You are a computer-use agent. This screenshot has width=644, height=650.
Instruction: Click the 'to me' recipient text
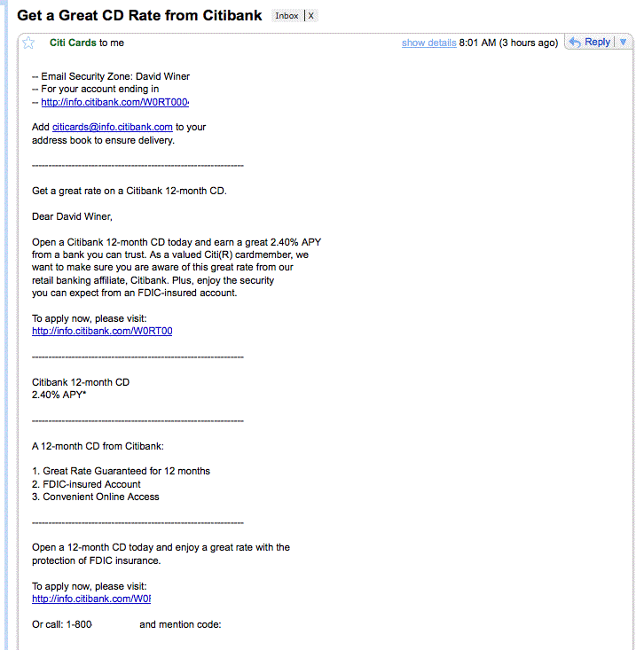click(112, 43)
